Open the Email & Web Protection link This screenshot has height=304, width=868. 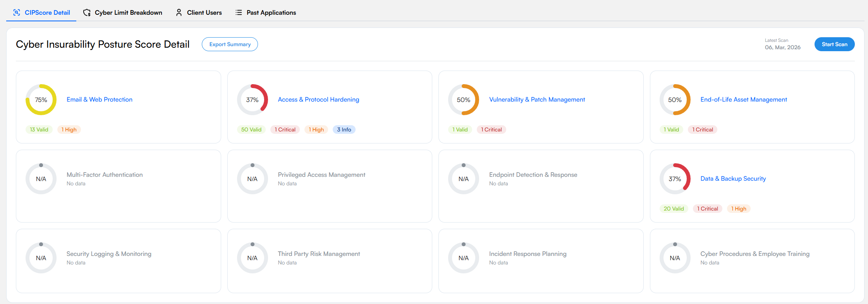100,100
